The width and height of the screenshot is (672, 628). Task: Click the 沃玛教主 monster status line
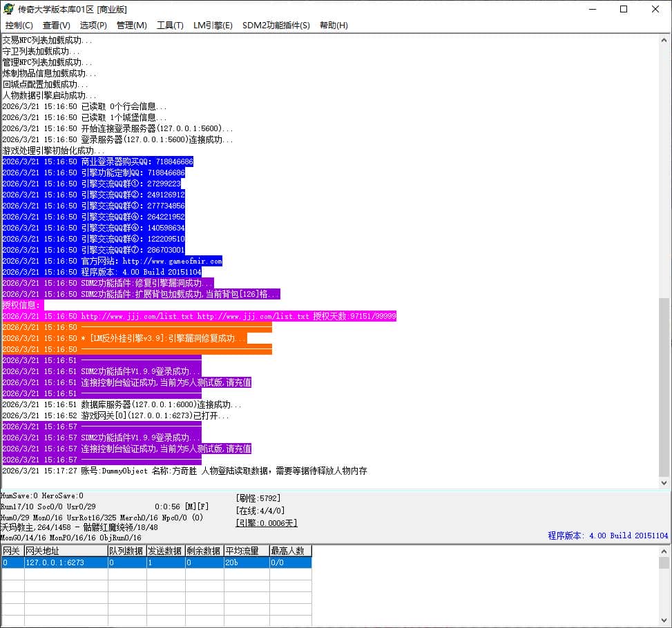pyautogui.click(x=79, y=527)
